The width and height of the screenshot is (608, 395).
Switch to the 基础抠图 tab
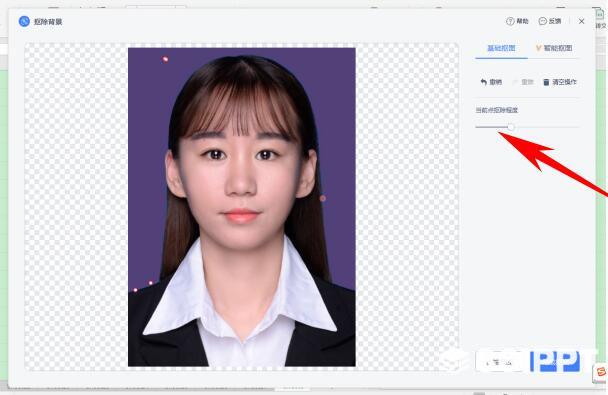tap(501, 48)
